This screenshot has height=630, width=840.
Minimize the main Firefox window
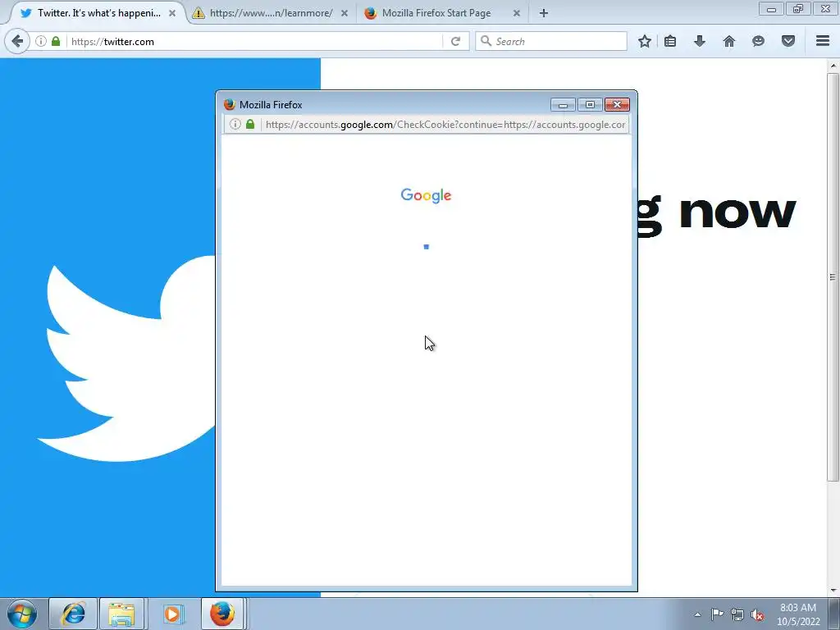[x=771, y=8]
